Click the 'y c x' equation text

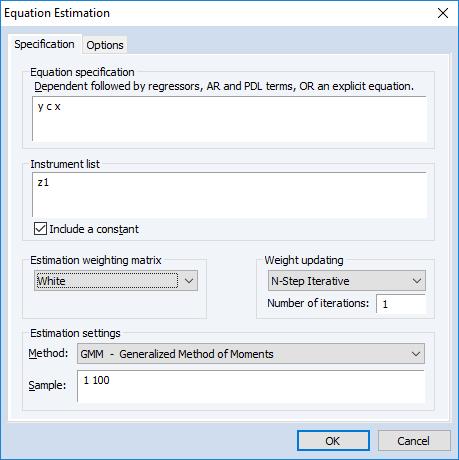pos(49,107)
